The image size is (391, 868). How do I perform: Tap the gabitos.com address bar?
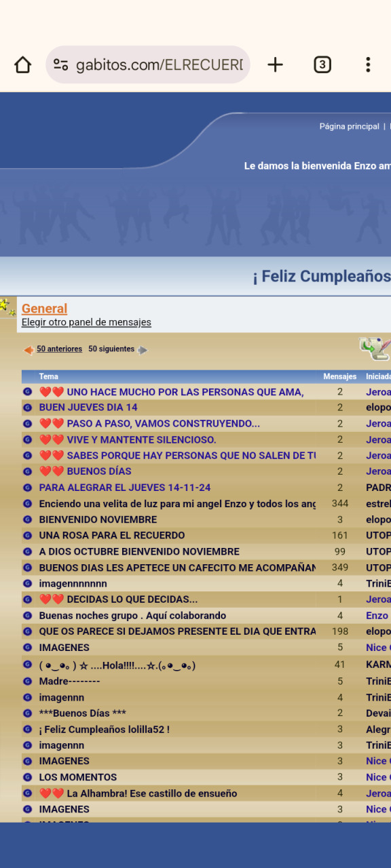pos(148,64)
